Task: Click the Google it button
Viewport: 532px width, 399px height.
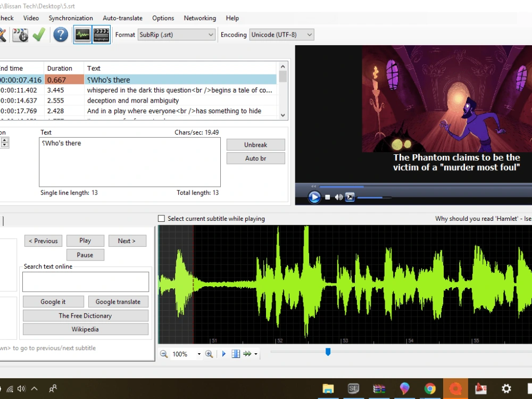Action: click(53, 302)
